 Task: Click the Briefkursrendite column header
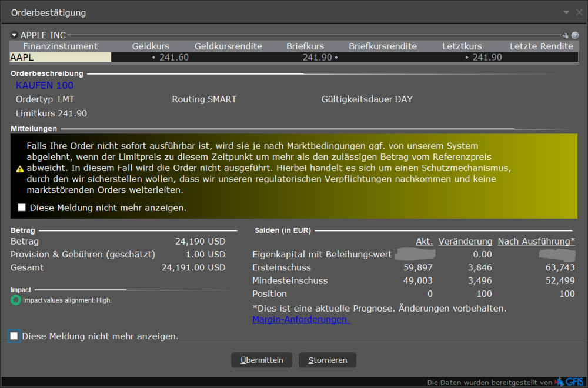(383, 46)
